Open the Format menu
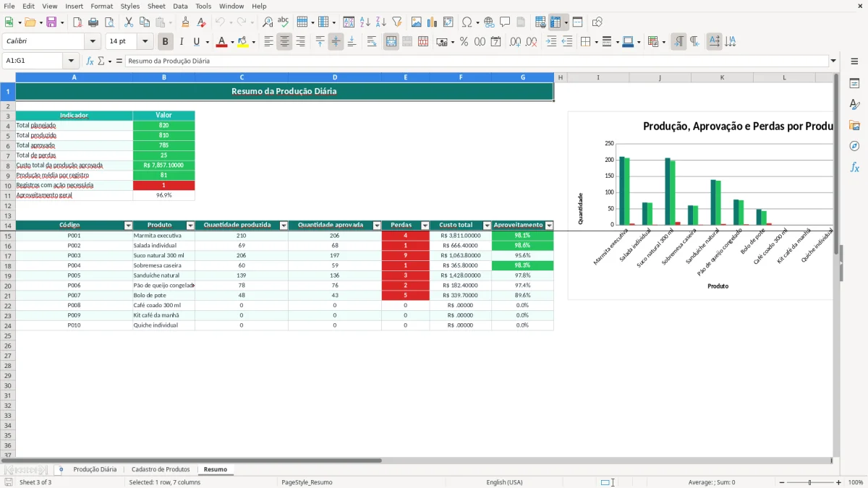The image size is (868, 488). [101, 6]
